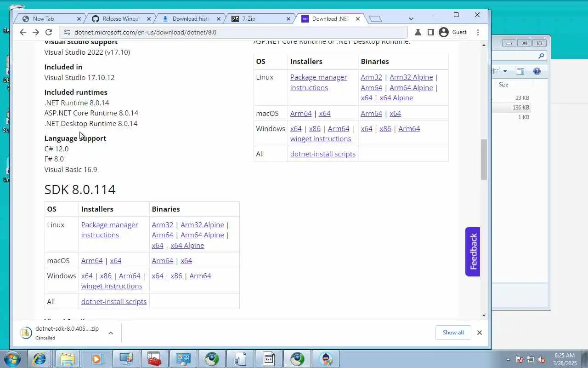Screen dimensions: 588x368
Task: Change view icon in Explorer window
Action: tap(496, 71)
